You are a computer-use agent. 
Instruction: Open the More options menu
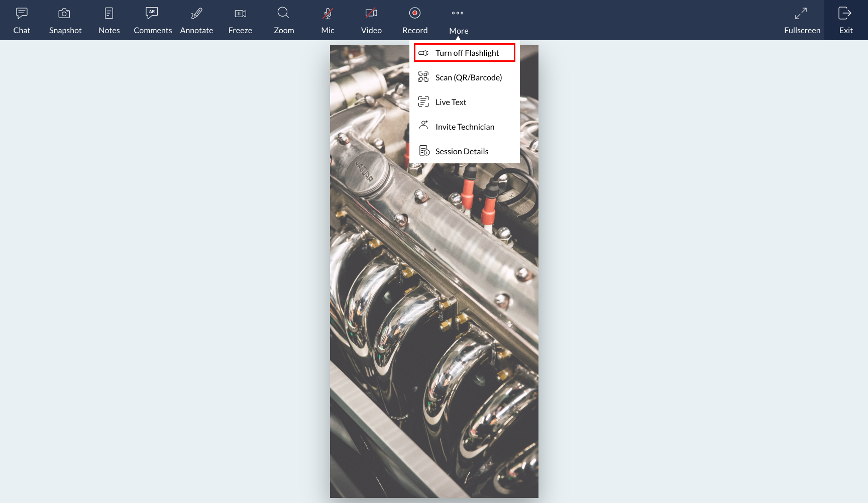pyautogui.click(x=458, y=20)
